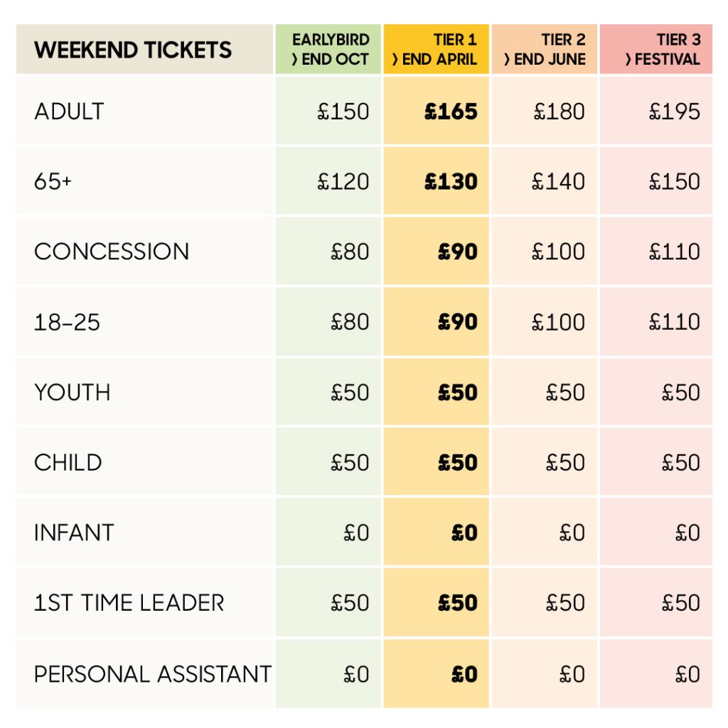Viewport: 728px width, 728px height.
Task: Select the Tier 1 End April header
Action: point(436,49)
